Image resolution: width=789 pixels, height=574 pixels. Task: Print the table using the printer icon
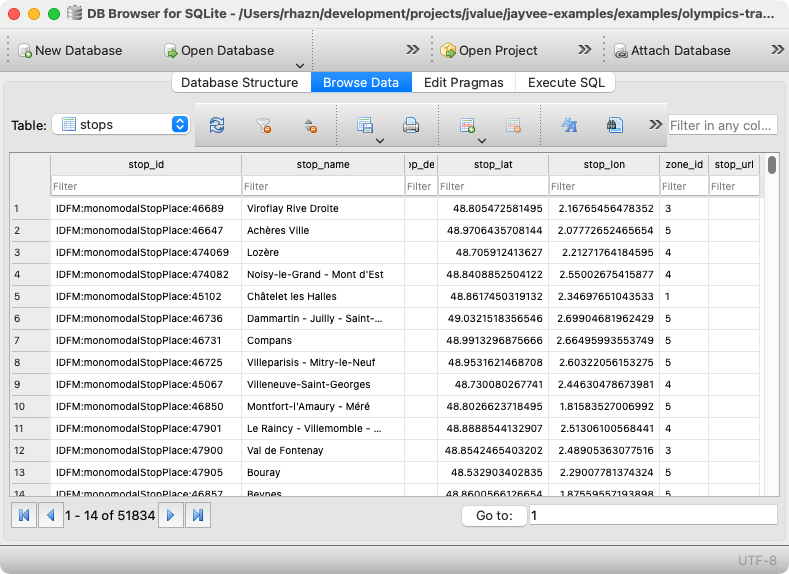coord(410,126)
